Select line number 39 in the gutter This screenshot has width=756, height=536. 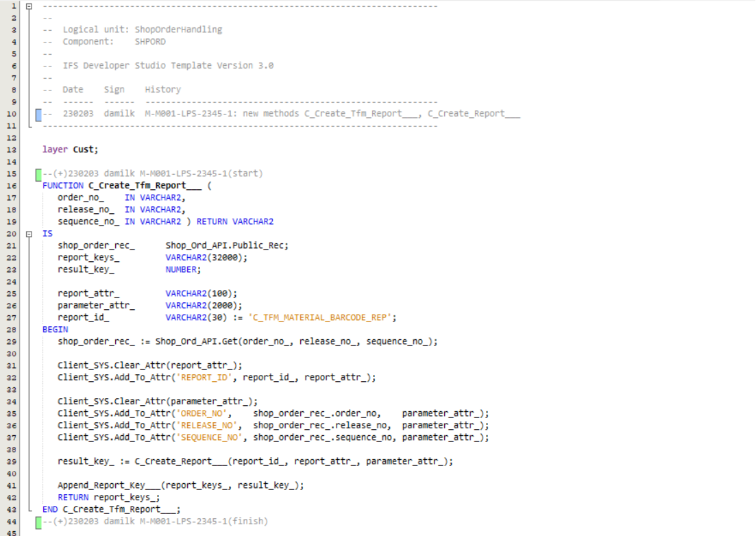pyautogui.click(x=14, y=461)
